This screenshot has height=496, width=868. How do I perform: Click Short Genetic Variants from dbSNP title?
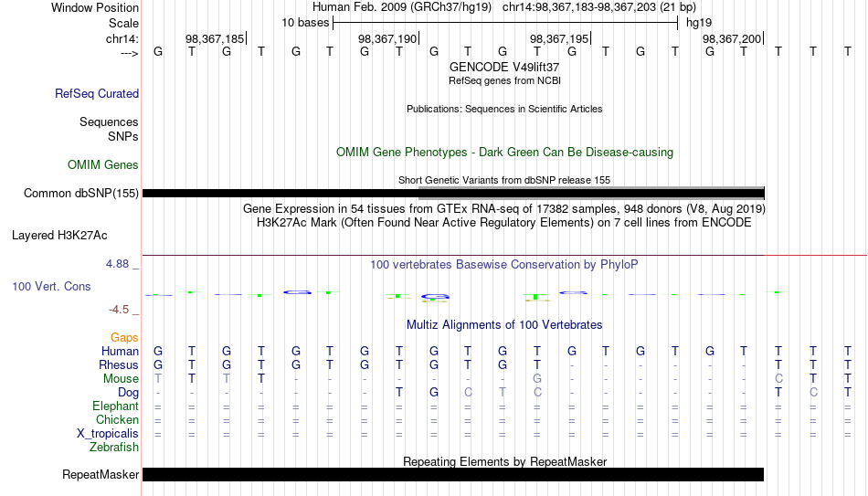pos(504,180)
